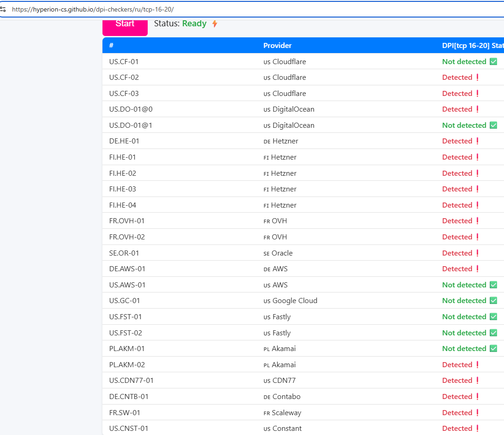Click the site settings icon in address bar
Image resolution: width=504 pixels, height=435 pixels.
click(3, 9)
